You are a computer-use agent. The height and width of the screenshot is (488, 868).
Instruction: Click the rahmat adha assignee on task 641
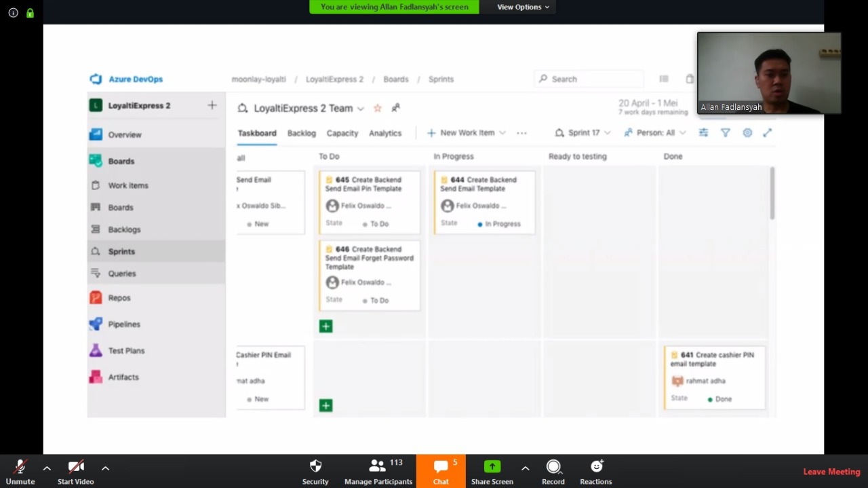coord(698,381)
